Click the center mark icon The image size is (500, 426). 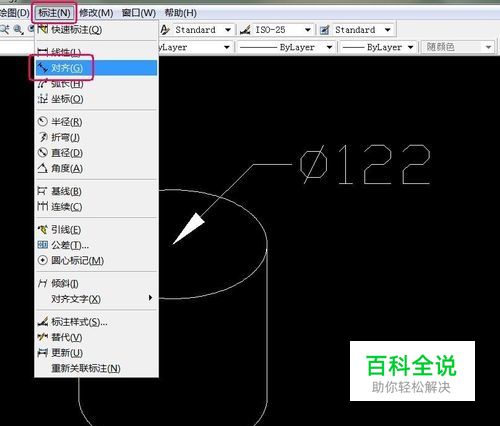click(x=42, y=260)
